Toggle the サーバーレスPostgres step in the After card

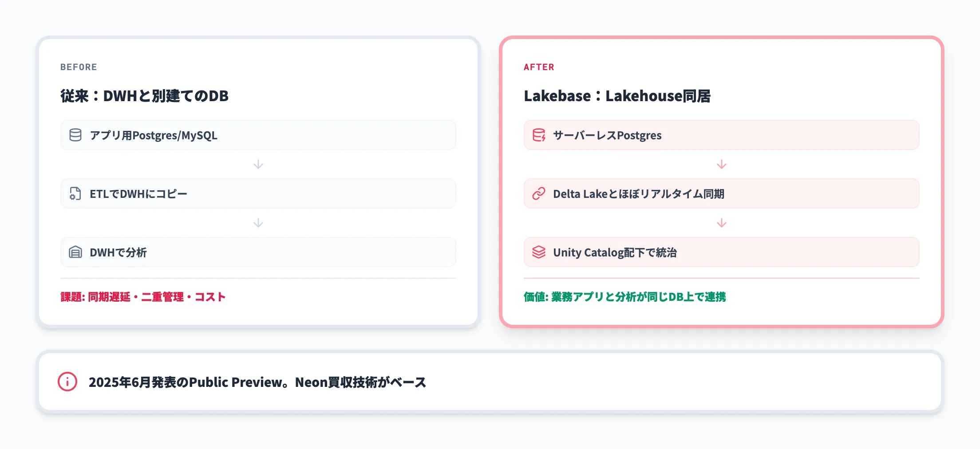(722, 135)
